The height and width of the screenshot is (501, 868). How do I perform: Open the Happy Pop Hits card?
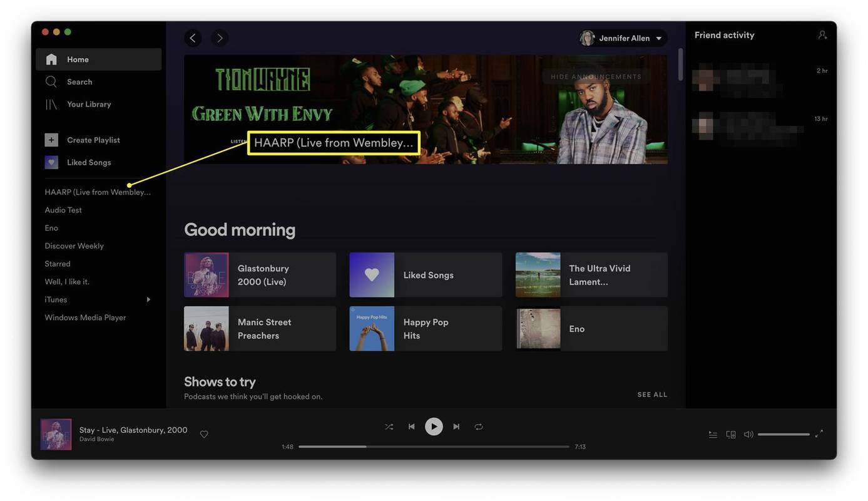tap(426, 329)
